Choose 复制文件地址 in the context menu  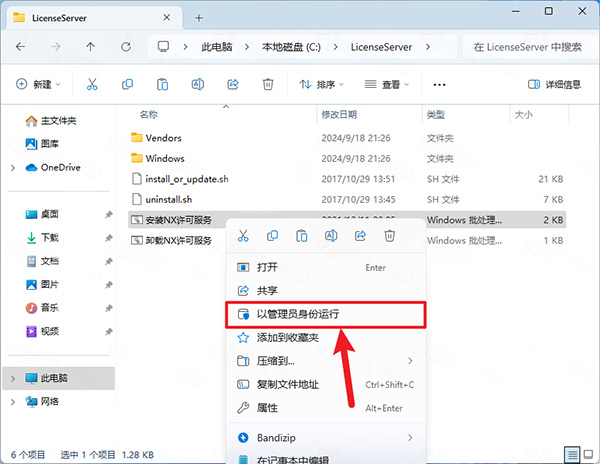325,384
